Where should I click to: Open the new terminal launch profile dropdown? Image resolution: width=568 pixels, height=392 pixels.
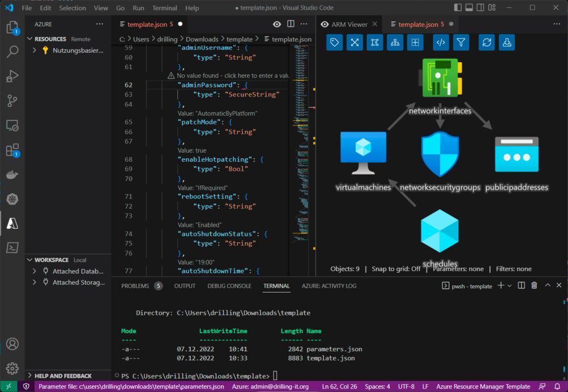509,286
